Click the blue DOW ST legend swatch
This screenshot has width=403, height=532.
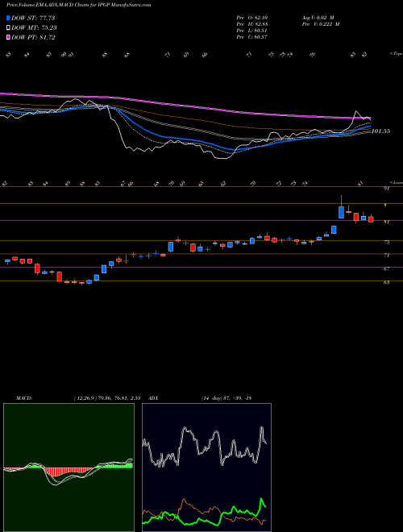pos(8,18)
